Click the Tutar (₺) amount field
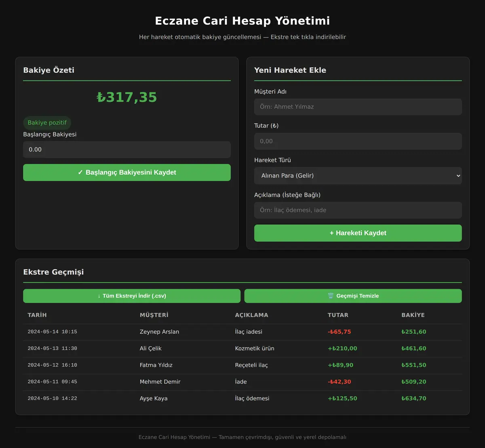The height and width of the screenshot is (448, 485). 358,141
